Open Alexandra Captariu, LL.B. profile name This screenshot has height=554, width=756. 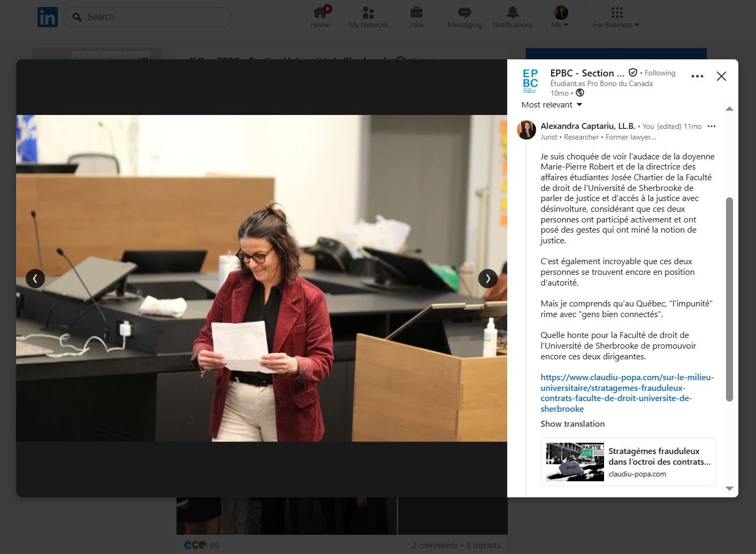pyautogui.click(x=588, y=126)
